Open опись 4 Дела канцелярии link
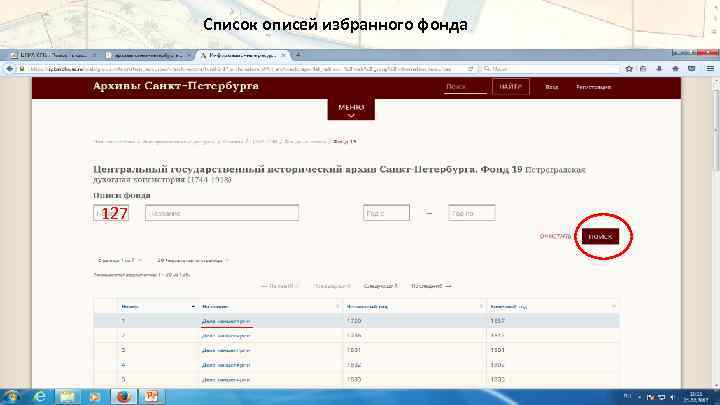Viewport: 720px width, 405px height. pos(226,365)
